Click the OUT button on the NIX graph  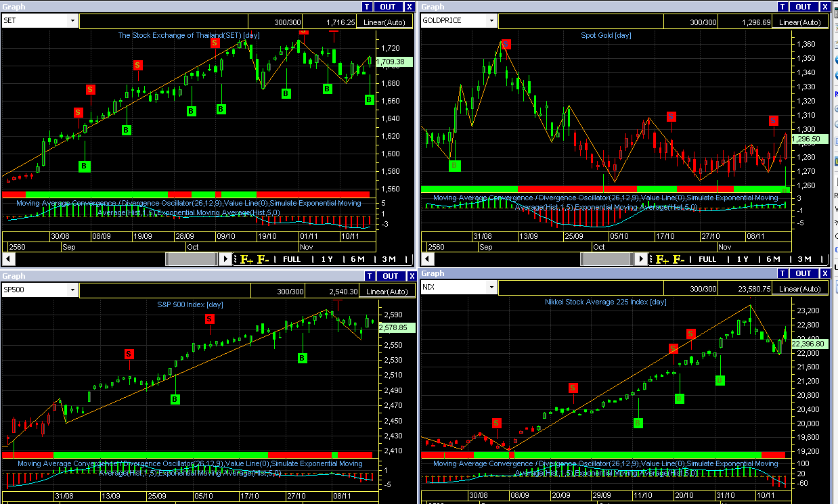pos(803,273)
